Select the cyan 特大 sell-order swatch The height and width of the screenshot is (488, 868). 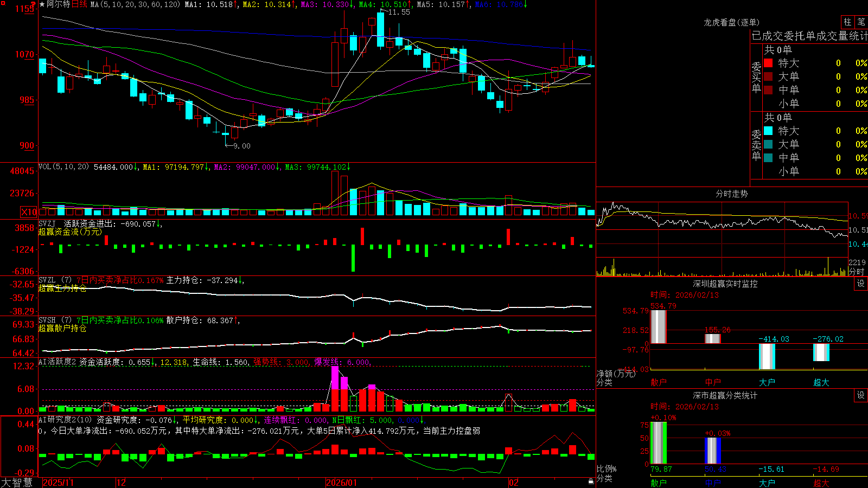768,131
